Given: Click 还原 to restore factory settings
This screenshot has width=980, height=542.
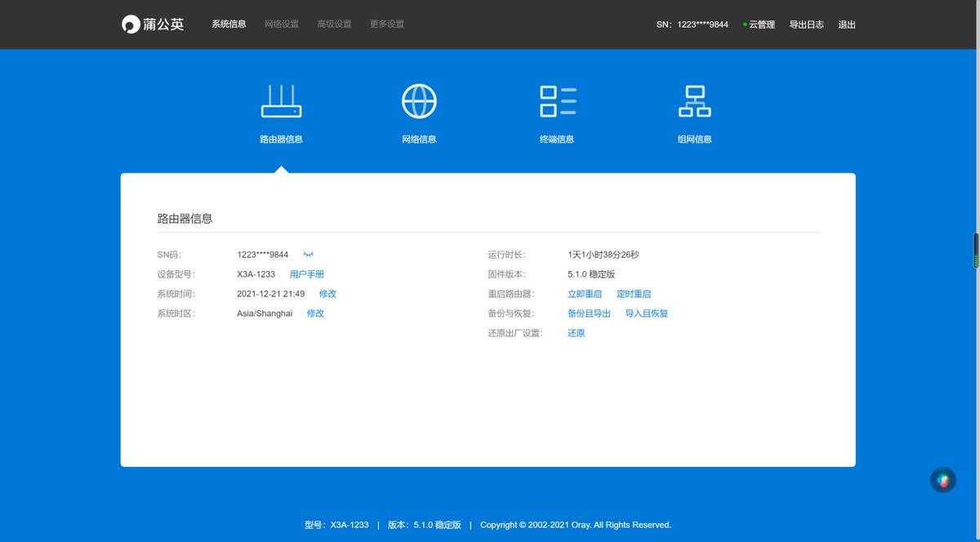Looking at the screenshot, I should click(x=575, y=332).
